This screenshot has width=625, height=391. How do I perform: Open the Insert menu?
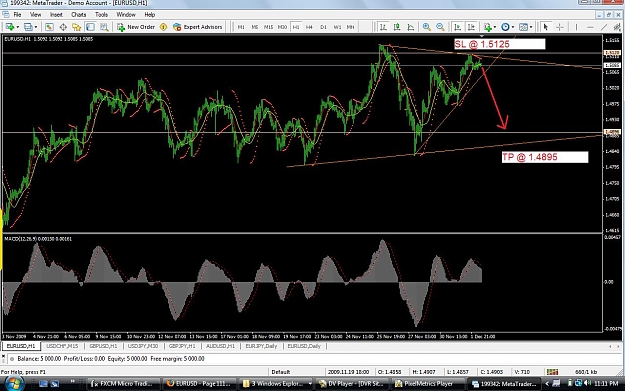coord(56,15)
